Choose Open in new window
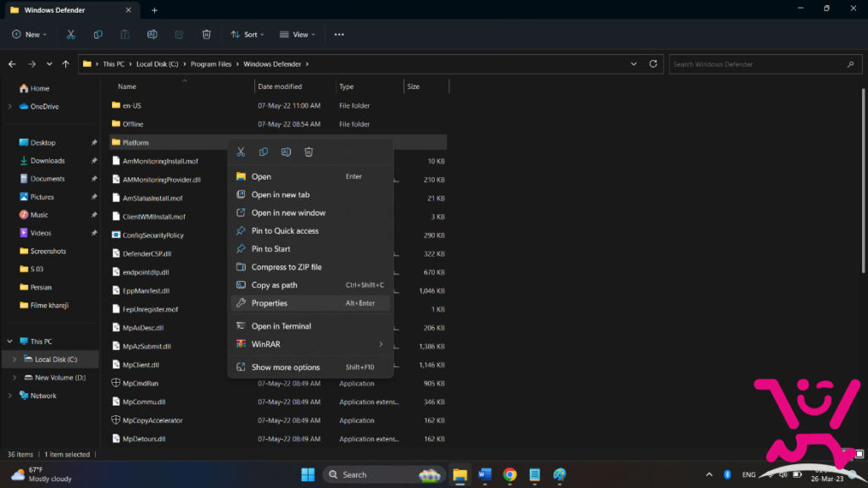 point(310,213)
